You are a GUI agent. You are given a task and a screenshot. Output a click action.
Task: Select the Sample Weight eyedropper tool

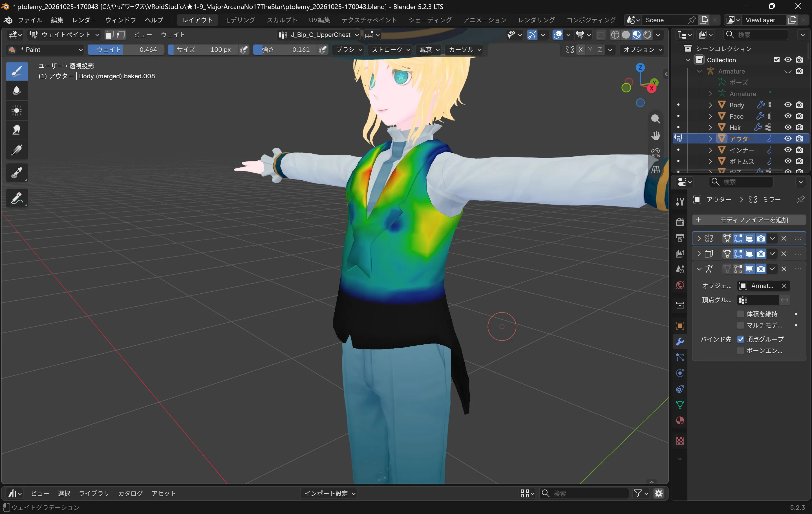point(17,173)
